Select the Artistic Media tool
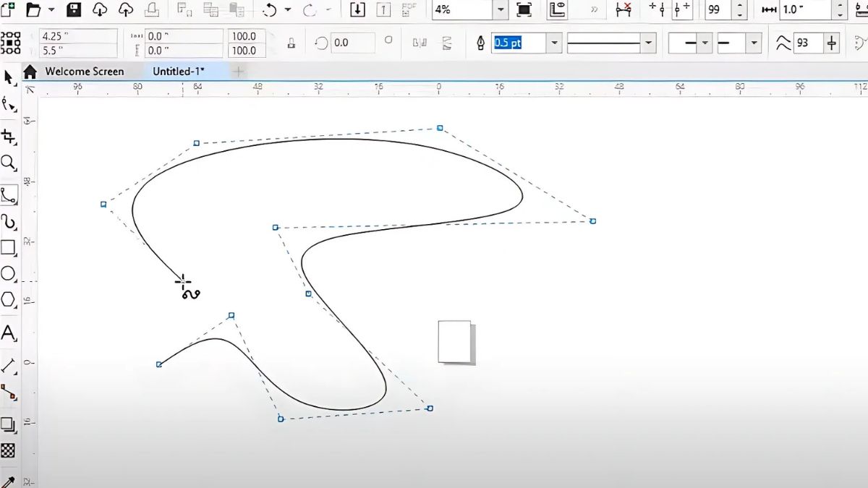This screenshot has height=488, width=868. point(9,221)
